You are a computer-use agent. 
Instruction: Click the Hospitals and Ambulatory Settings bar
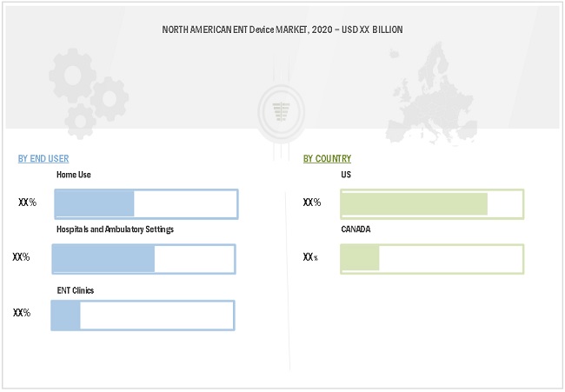pyautogui.click(x=143, y=259)
